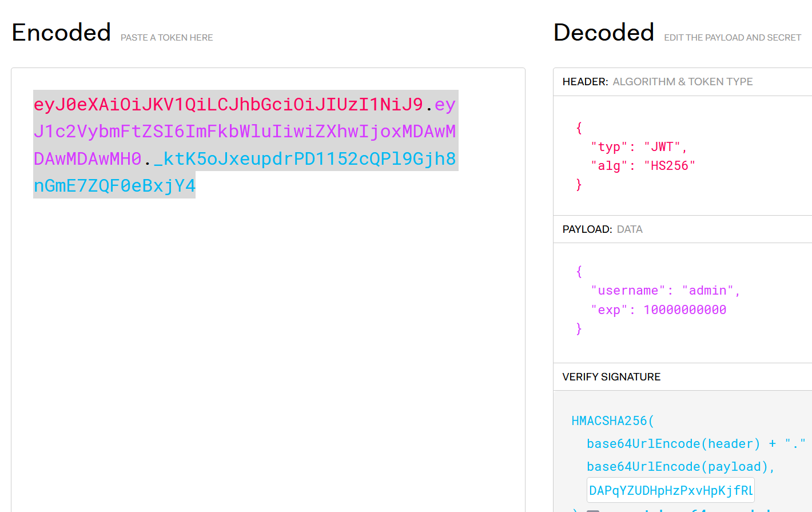
Task: Click the base64UrlEncode(payload) line
Action: (680, 467)
